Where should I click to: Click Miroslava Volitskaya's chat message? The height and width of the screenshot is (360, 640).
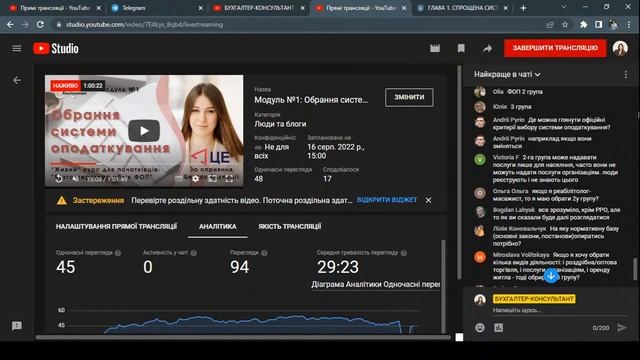tap(554, 266)
